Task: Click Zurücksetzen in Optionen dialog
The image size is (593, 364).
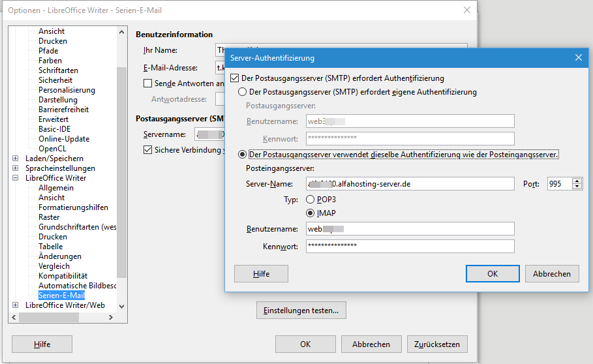Action: click(437, 344)
